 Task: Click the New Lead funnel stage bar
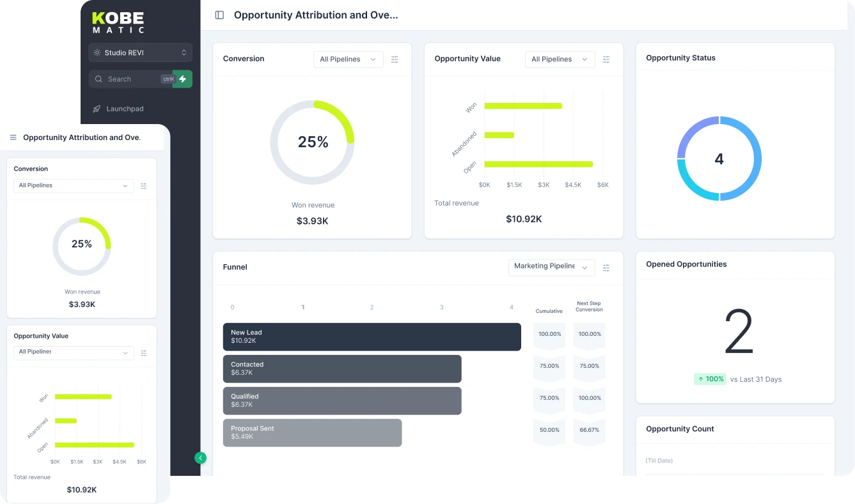(372, 337)
